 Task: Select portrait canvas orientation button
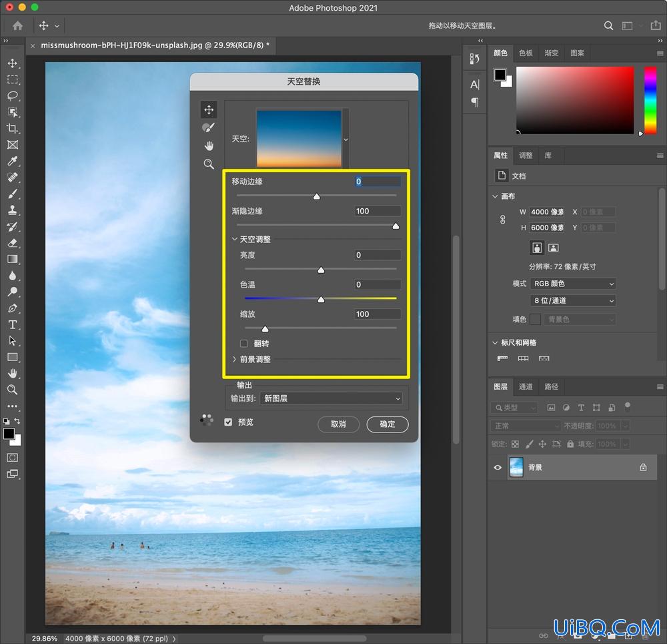(537, 248)
